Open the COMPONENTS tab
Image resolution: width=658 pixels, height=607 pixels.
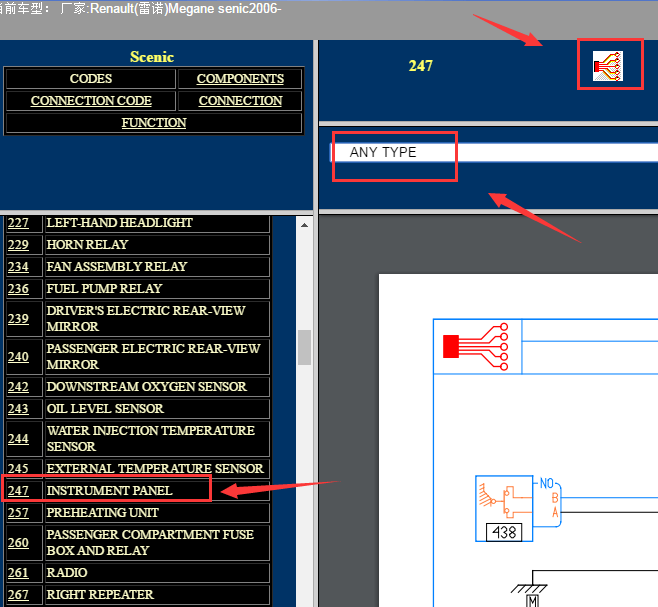[x=240, y=79]
